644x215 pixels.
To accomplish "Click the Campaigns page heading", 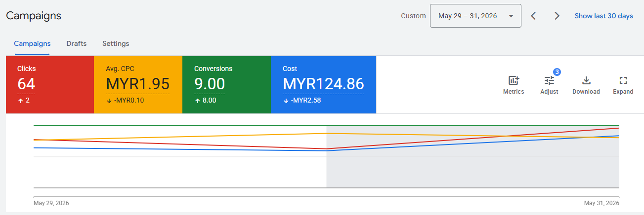I will coord(34,16).
